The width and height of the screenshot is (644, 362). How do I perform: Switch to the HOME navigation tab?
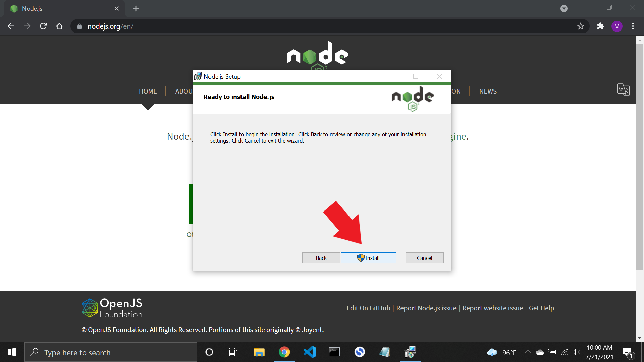coord(148,91)
